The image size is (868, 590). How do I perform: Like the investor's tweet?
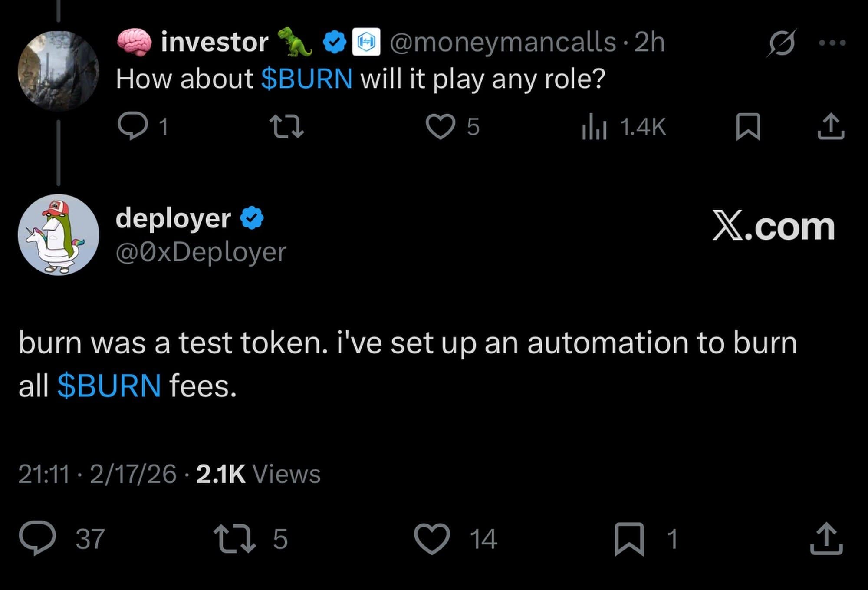[440, 126]
